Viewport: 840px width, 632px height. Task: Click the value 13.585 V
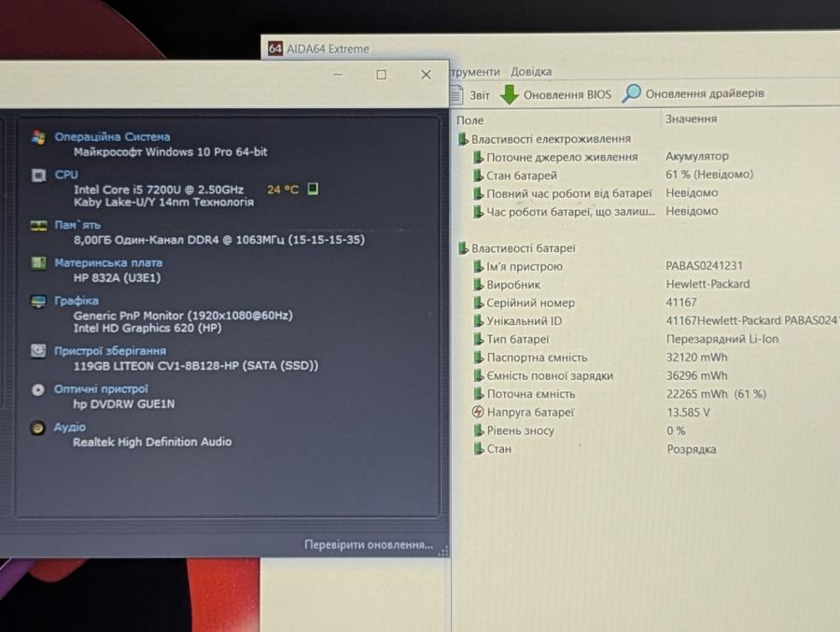pos(688,413)
